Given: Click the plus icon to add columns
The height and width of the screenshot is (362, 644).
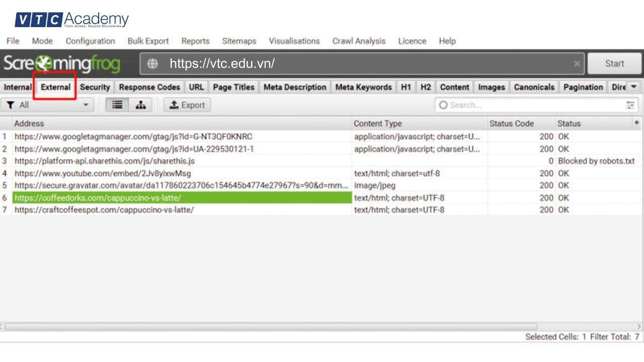Looking at the screenshot, I should click(637, 123).
